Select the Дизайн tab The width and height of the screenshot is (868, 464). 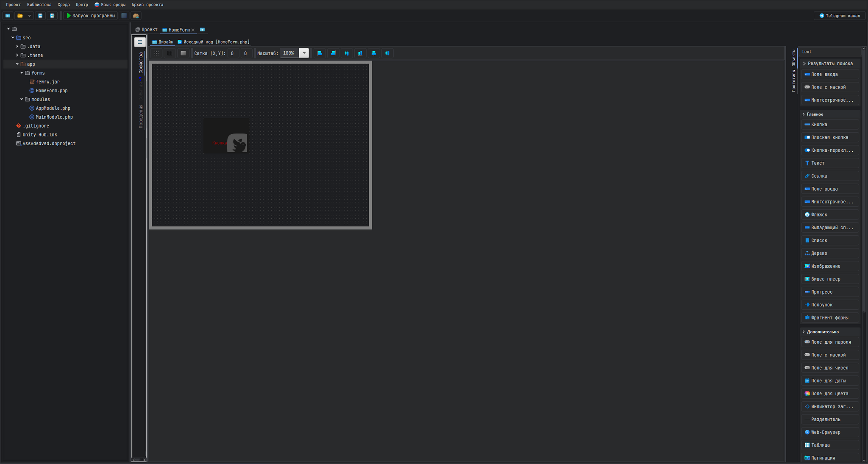pyautogui.click(x=163, y=42)
